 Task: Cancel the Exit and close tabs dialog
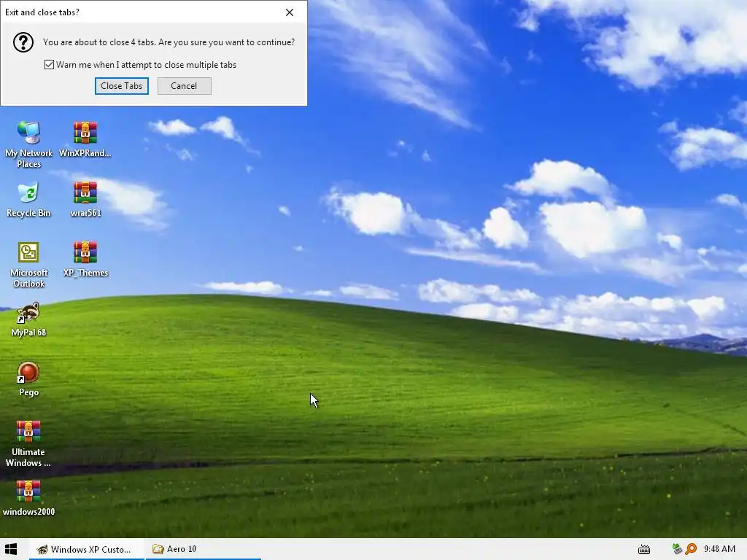click(x=184, y=86)
